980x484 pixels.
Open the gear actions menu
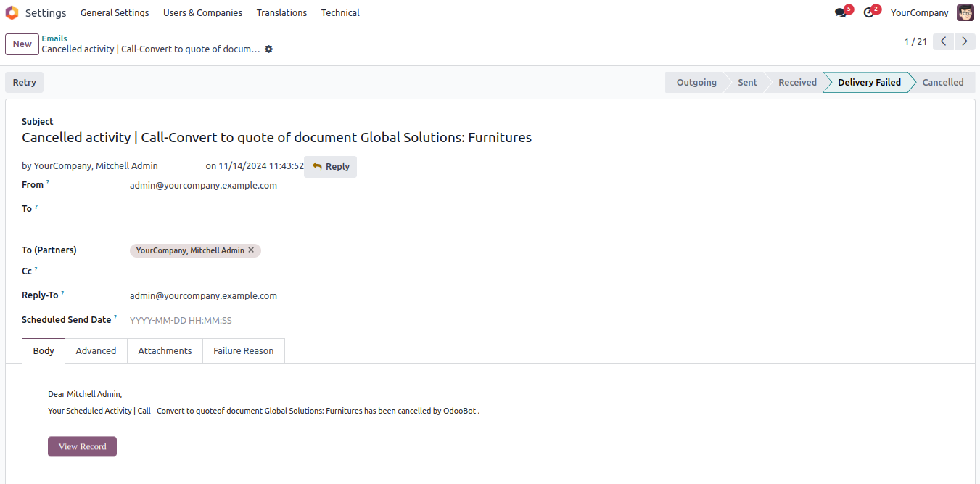(268, 49)
